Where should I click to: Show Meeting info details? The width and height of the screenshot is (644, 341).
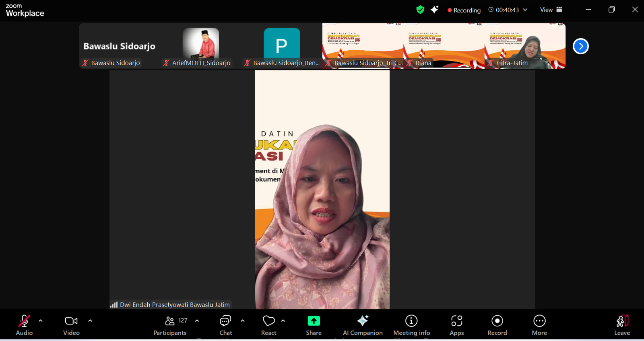411,325
